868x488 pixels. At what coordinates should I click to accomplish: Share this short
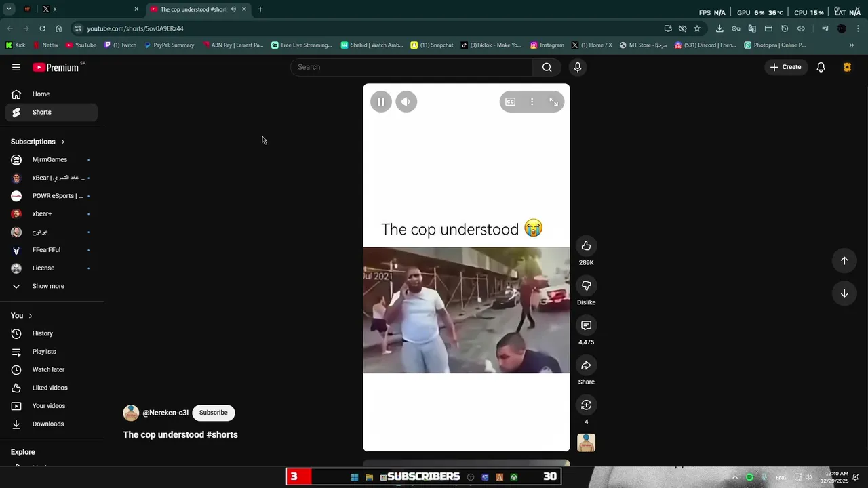(x=587, y=365)
